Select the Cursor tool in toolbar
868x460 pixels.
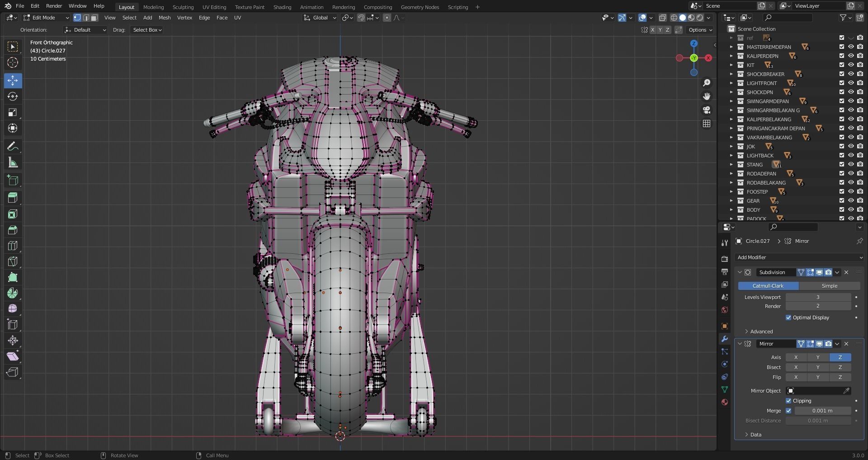[13, 62]
